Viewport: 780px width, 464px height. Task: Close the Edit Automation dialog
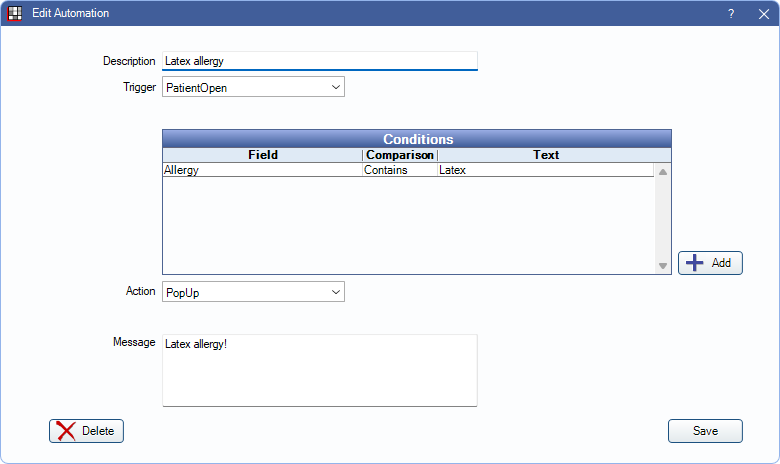[763, 14]
